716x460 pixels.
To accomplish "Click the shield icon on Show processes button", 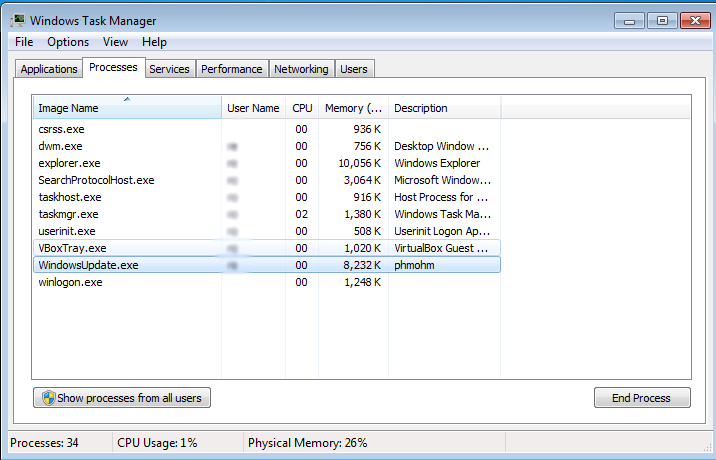I will pos(48,397).
